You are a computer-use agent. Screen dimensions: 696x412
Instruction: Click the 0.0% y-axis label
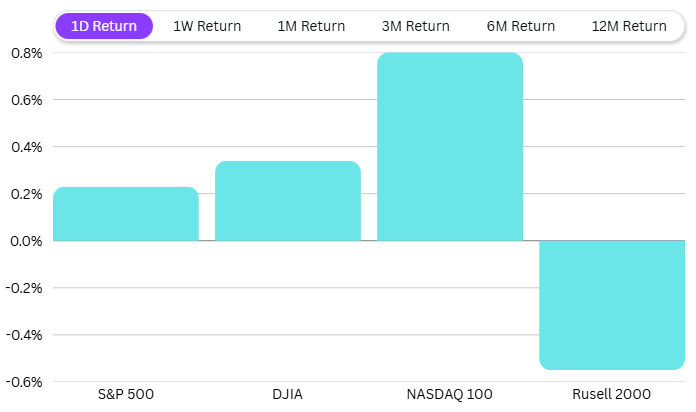[x=27, y=241]
